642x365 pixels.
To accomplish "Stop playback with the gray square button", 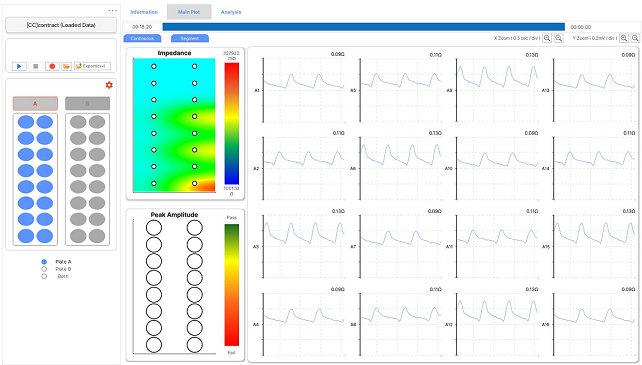I will [x=36, y=66].
